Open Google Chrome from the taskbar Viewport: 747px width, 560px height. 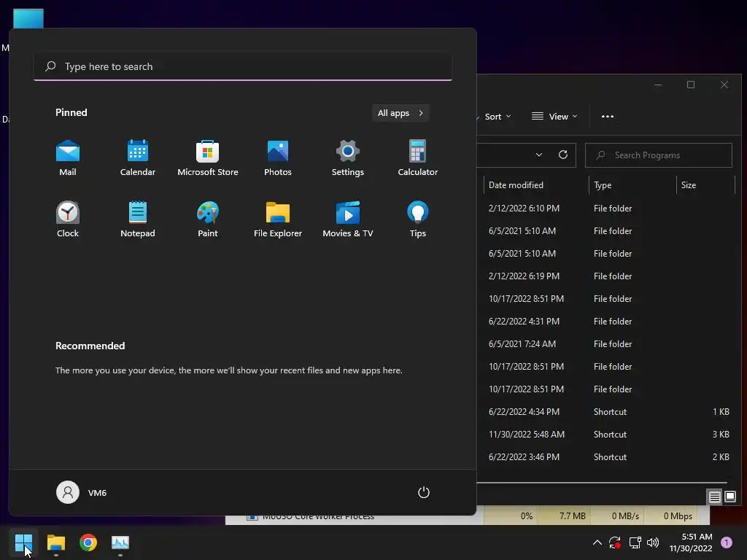click(88, 542)
